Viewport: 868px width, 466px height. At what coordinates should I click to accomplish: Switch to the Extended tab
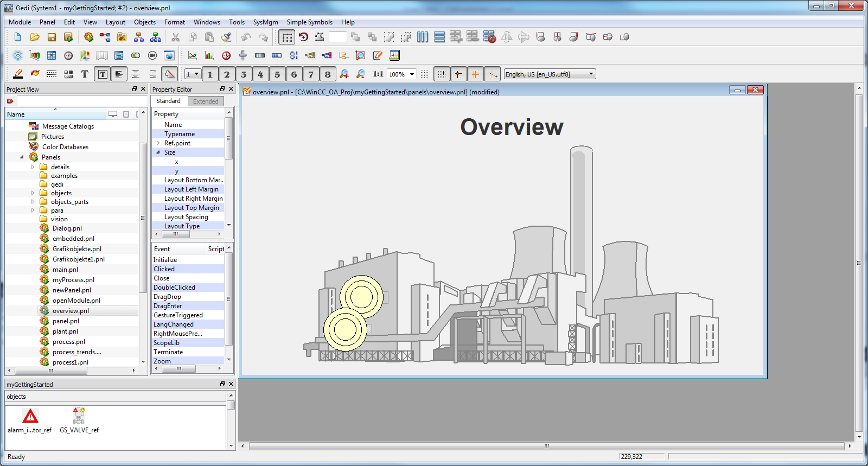206,101
